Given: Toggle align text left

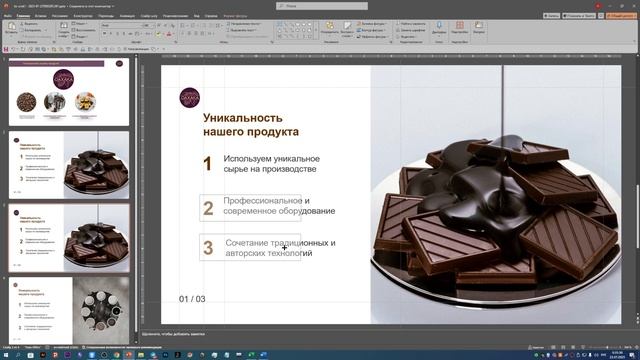Looking at the screenshot, I should [x=182, y=33].
